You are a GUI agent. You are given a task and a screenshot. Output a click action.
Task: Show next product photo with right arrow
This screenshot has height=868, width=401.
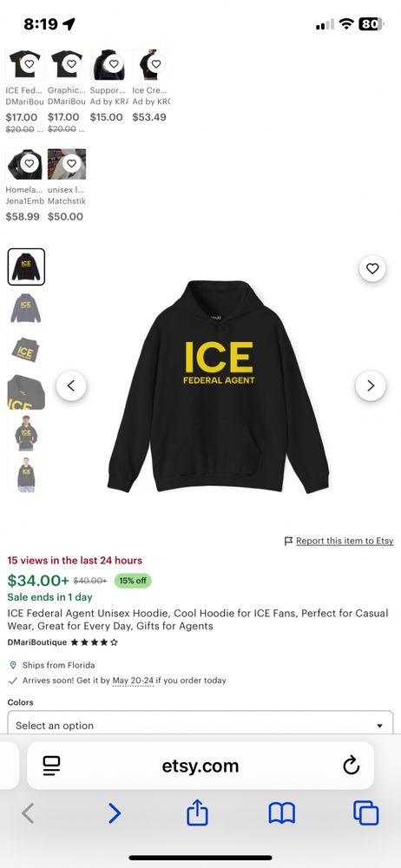point(371,386)
